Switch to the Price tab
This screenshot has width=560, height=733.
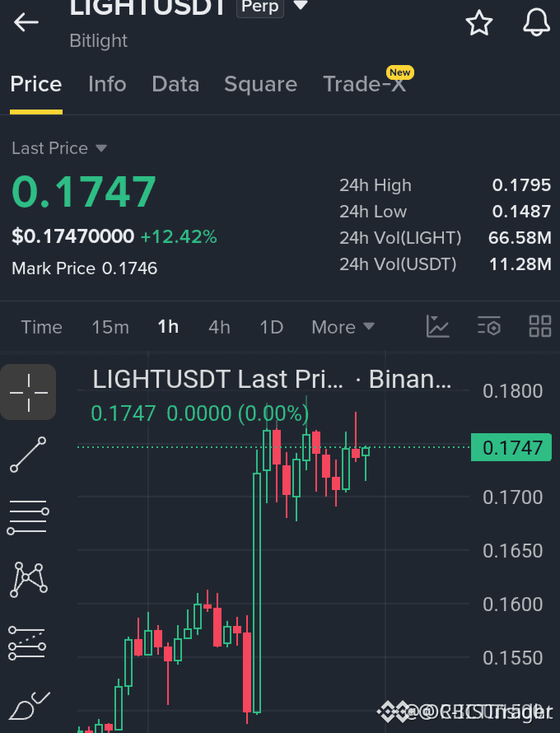click(36, 84)
